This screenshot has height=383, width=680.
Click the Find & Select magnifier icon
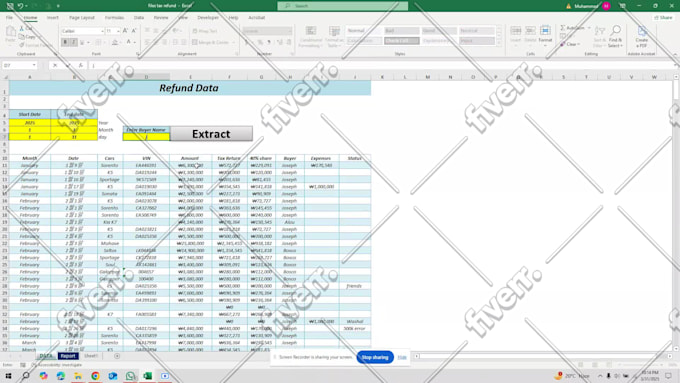coord(615,30)
